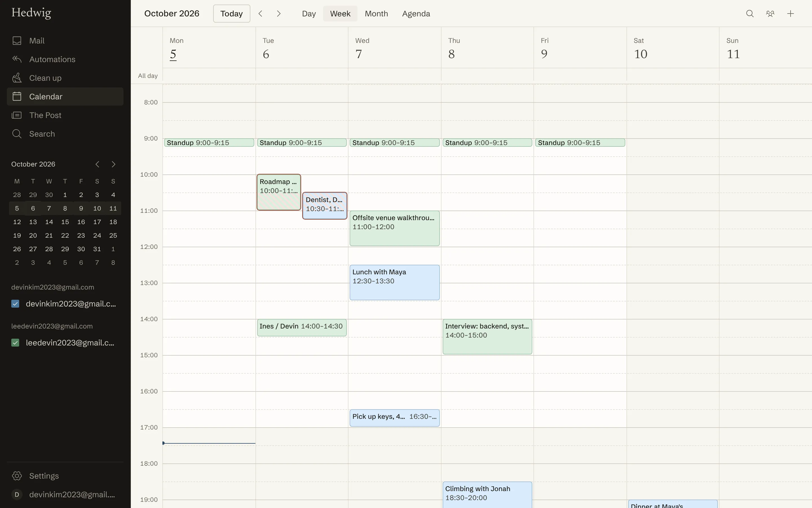The width and height of the screenshot is (812, 508).
Task: Open Tuesday Standup 9:00-9:15 event
Action: pyautogui.click(x=302, y=143)
